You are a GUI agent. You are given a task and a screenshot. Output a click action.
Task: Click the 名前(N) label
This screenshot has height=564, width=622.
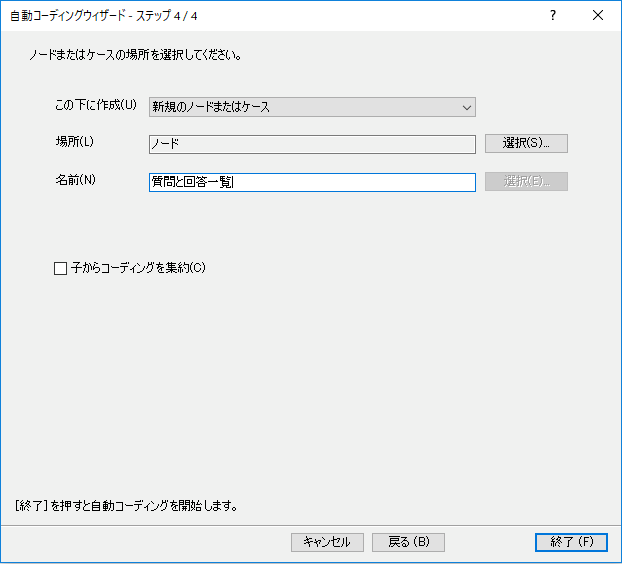pyautogui.click(x=74, y=180)
